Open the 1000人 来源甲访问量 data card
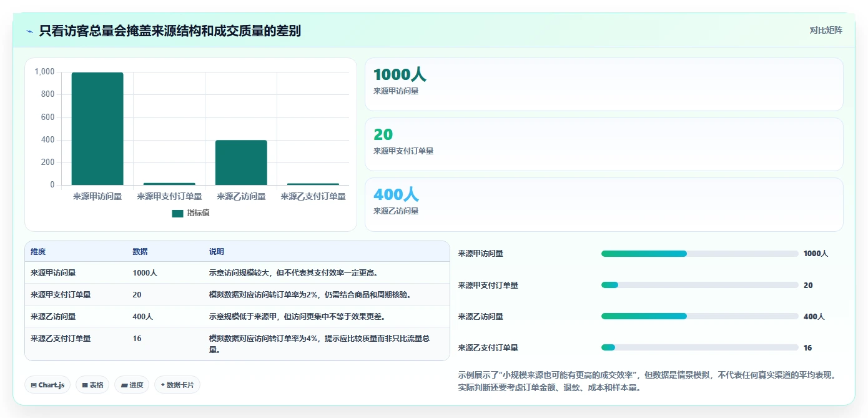868x418 pixels. coord(604,84)
